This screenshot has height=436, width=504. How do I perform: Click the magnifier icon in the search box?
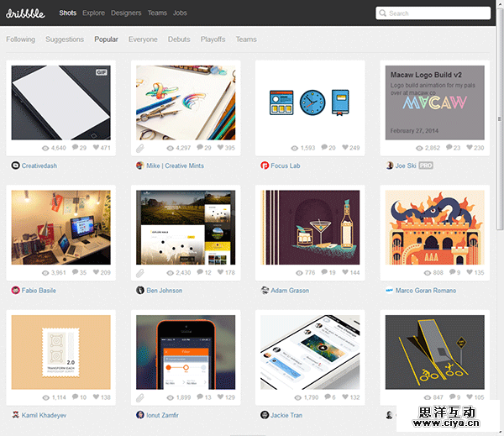(x=383, y=13)
